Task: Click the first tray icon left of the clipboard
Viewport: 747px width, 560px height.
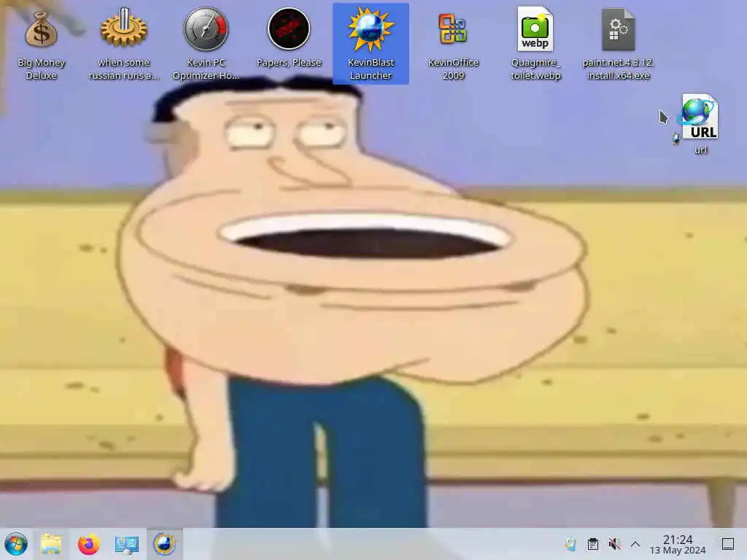Action: tap(570, 544)
